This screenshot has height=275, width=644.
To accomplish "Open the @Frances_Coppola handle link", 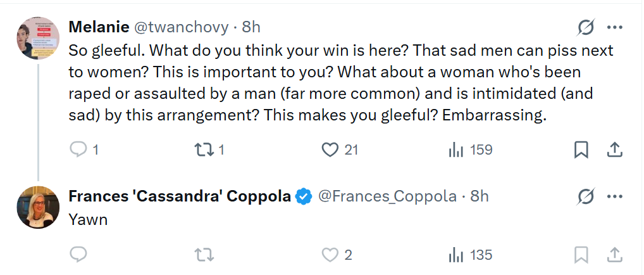I will click(x=387, y=196).
